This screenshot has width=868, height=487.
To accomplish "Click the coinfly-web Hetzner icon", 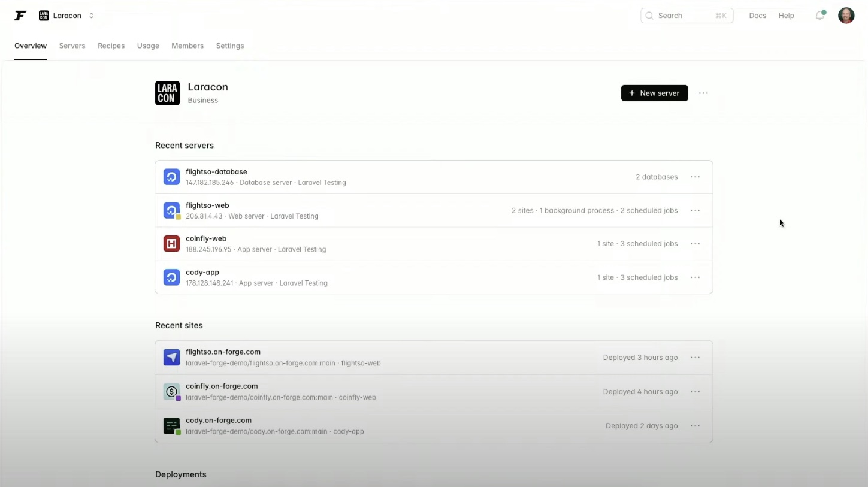I will (171, 244).
